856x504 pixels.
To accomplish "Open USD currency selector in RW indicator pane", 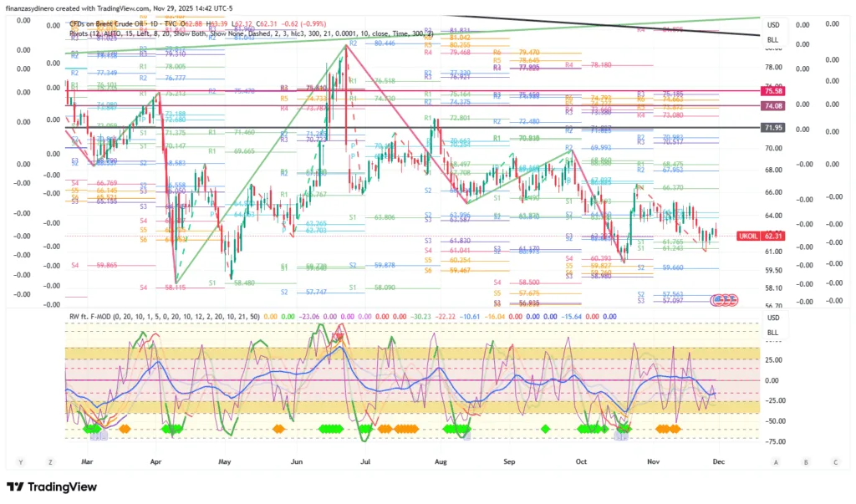I will point(773,318).
